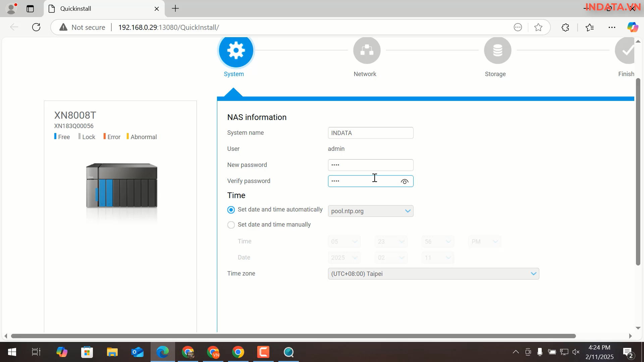
Task: Show hidden system tray icons
Action: click(x=516, y=352)
